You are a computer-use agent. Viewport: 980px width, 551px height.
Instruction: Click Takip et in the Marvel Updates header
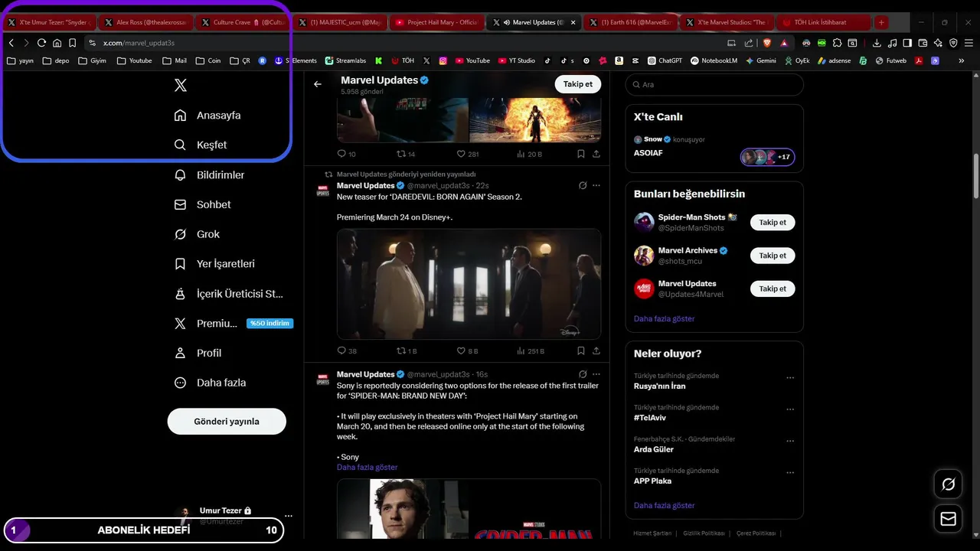coord(578,84)
